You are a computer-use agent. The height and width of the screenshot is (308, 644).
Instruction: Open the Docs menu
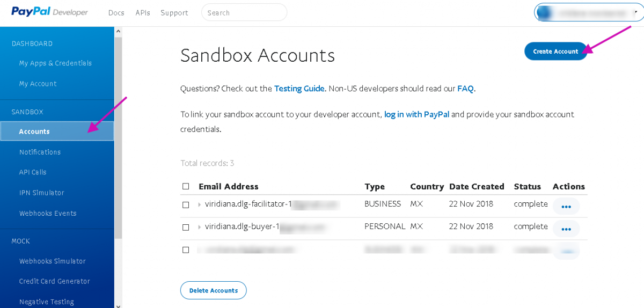point(116,13)
